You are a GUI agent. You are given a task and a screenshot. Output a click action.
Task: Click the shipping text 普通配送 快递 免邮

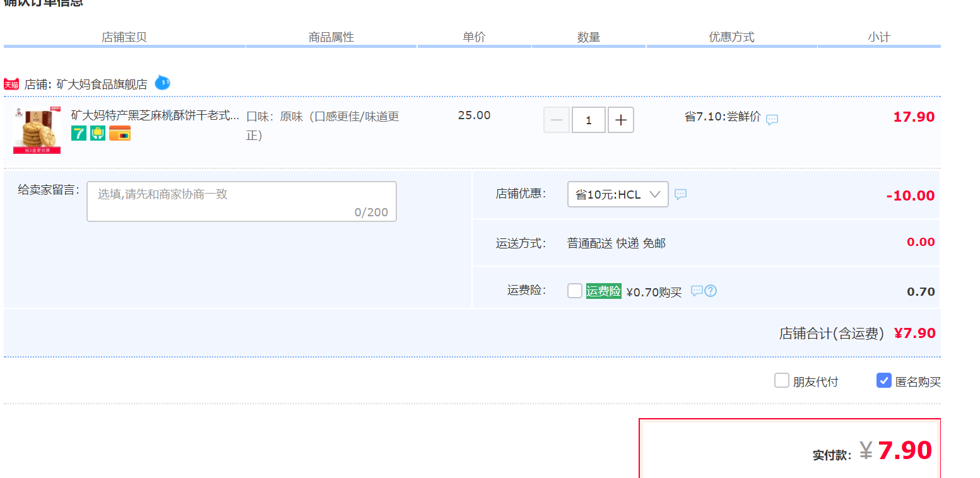pyautogui.click(x=617, y=243)
